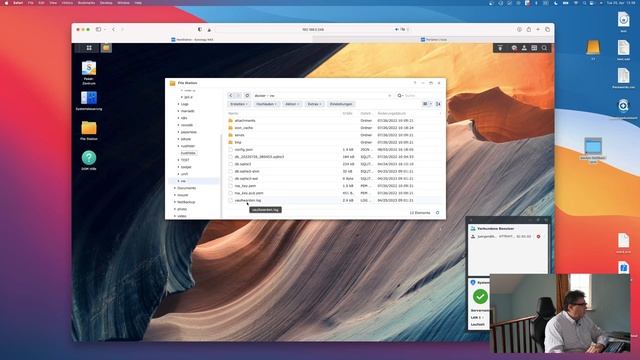
Task: Toggle File Station sort order icon
Action: [438, 104]
